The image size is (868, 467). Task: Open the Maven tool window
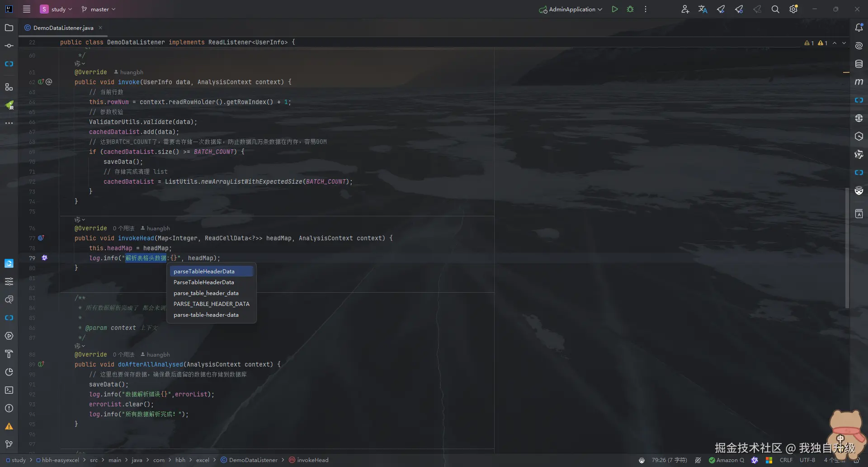point(859,82)
